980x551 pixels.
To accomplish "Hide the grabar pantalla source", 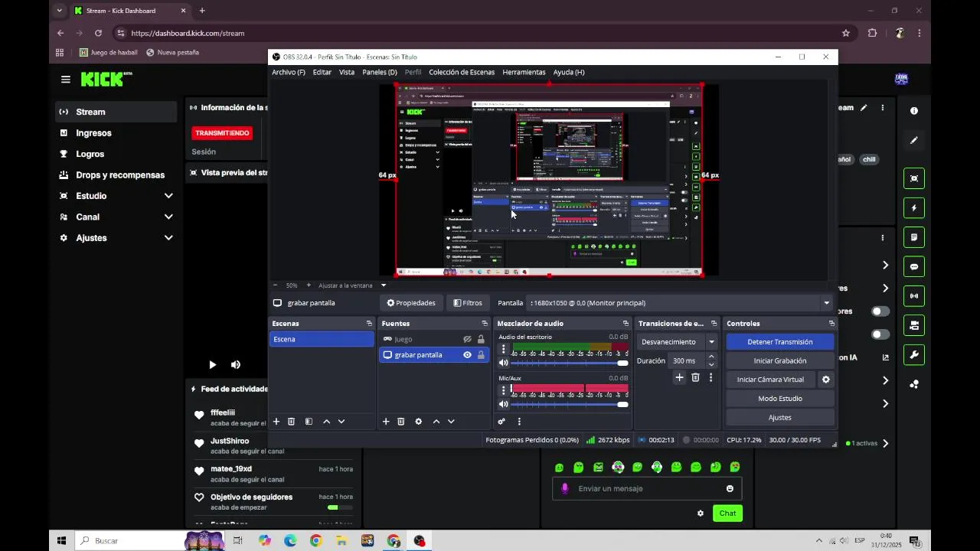I will coord(467,355).
